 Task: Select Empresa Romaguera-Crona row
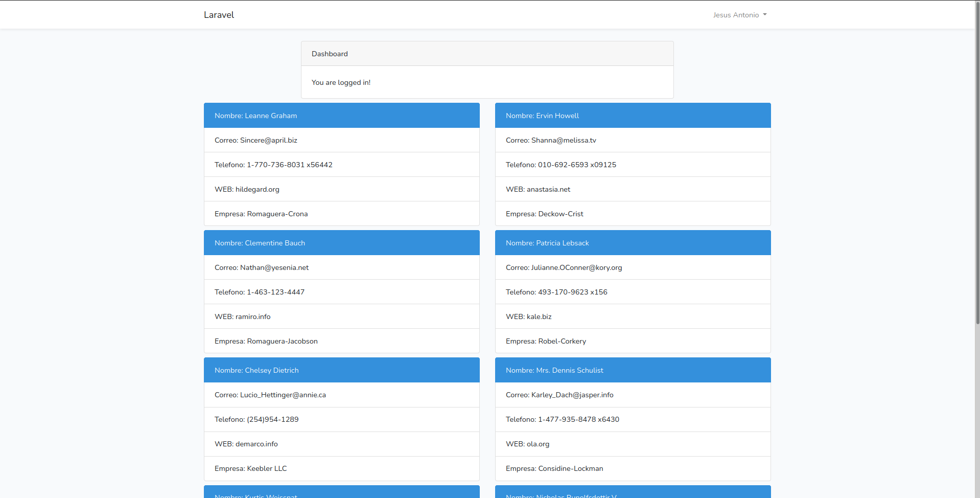tap(261, 214)
